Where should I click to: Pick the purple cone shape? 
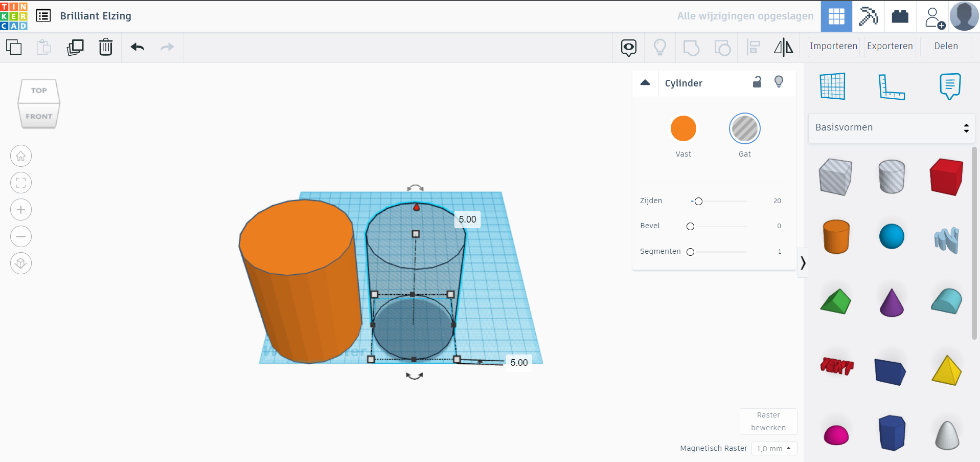pyautogui.click(x=892, y=302)
